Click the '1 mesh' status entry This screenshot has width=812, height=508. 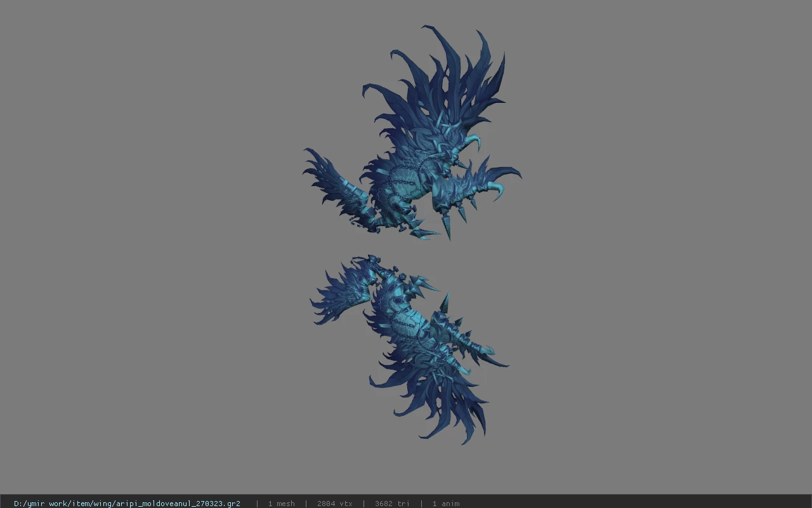click(x=281, y=504)
